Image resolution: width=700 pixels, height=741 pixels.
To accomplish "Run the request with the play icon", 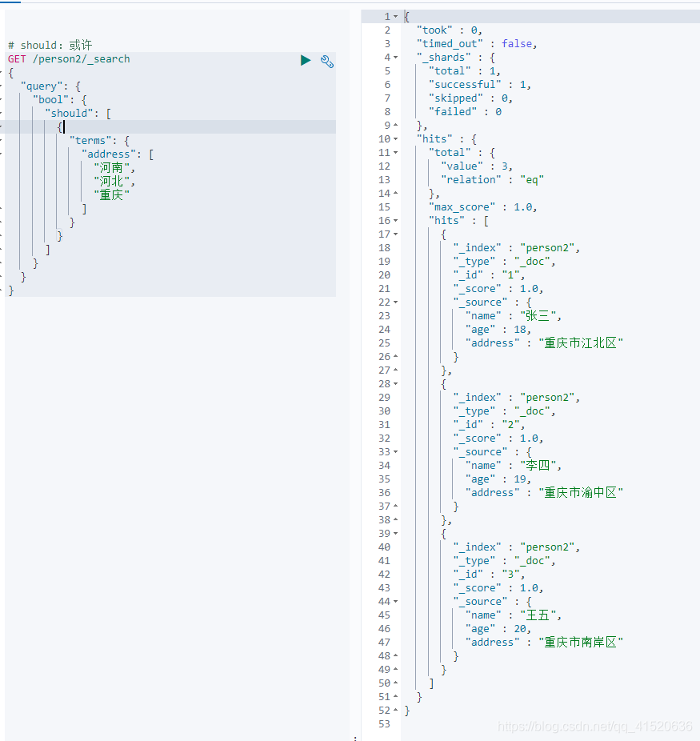I will (x=306, y=60).
